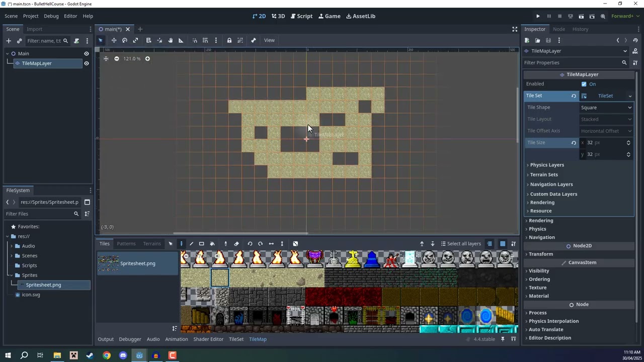Group the selected node's children
The image size is (644, 362).
pos(240,40)
